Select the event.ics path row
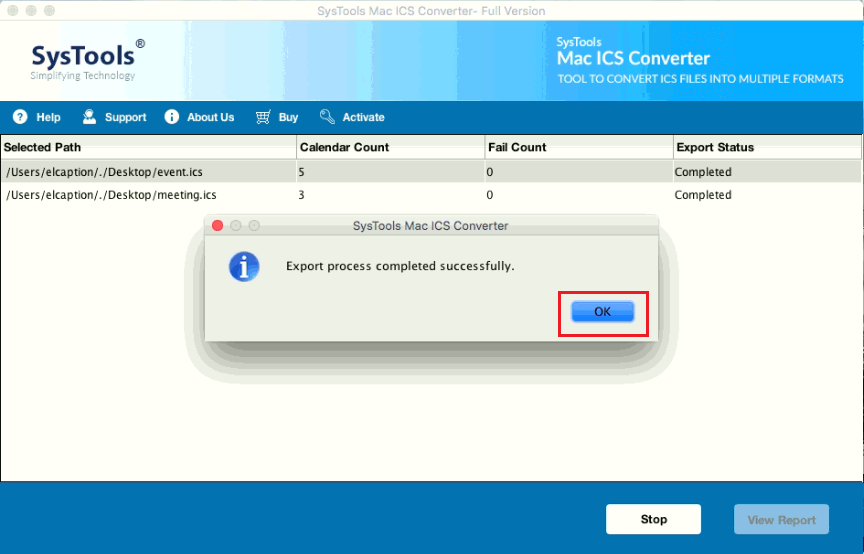This screenshot has width=864, height=554. pos(431,172)
